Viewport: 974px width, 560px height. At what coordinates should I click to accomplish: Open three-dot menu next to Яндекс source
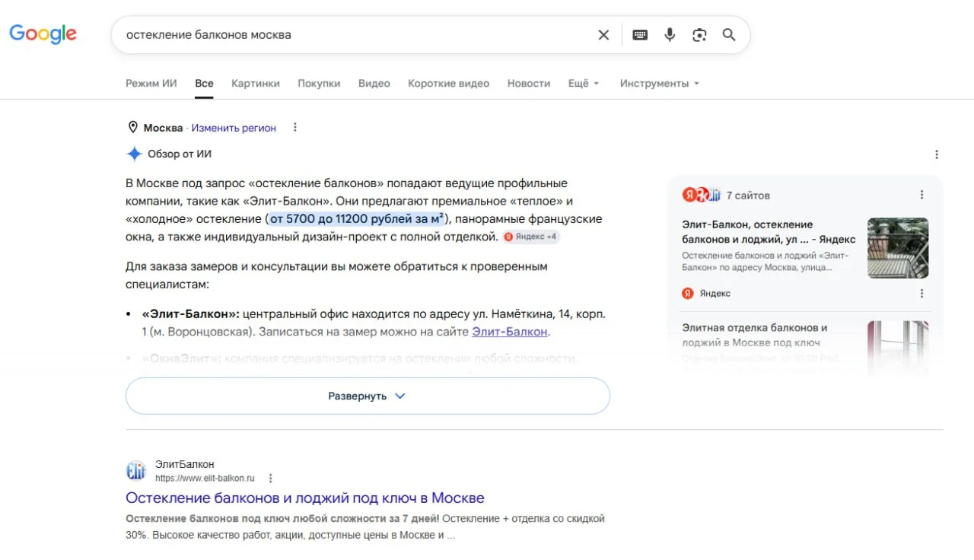coord(921,293)
